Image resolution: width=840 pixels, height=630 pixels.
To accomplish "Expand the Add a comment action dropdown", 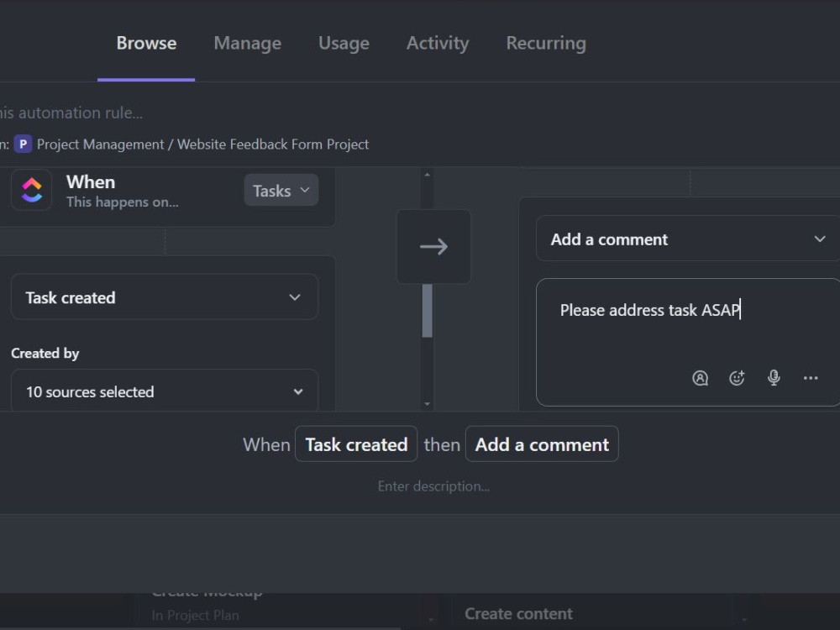I will [688, 239].
